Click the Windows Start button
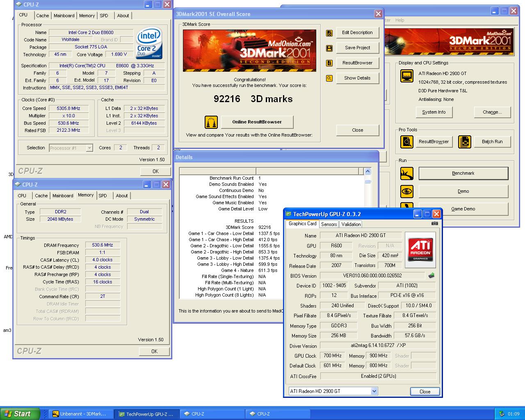The image size is (525, 420). pyautogui.click(x=20, y=414)
